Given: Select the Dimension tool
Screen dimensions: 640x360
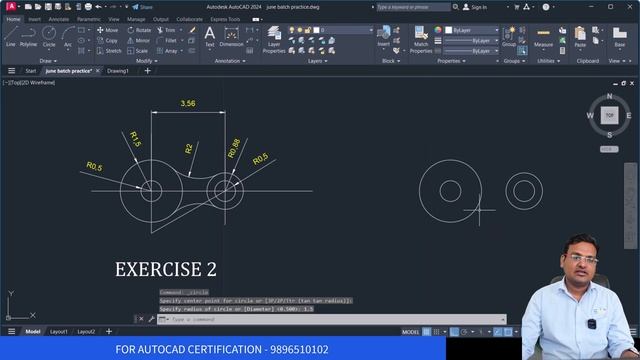Looking at the screenshot, I should click(231, 36).
